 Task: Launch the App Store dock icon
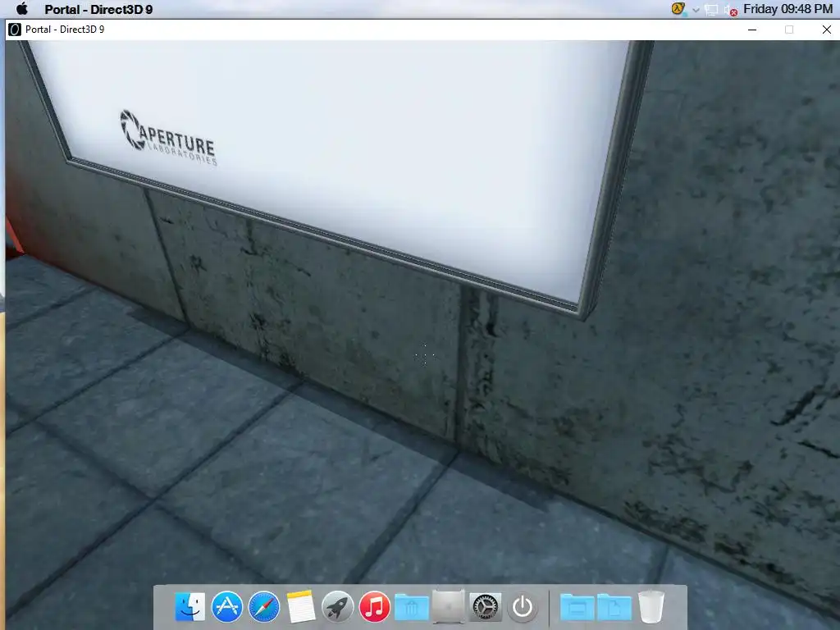226,607
